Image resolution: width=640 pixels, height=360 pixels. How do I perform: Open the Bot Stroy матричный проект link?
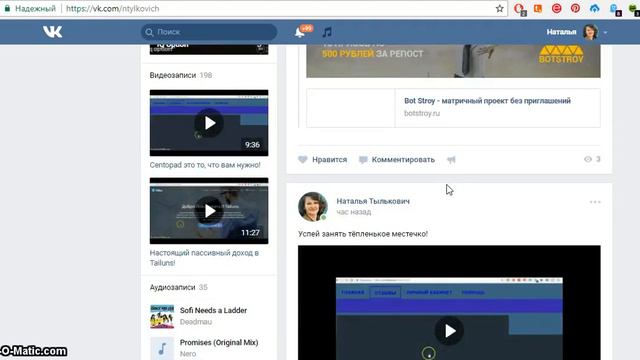pos(487,101)
